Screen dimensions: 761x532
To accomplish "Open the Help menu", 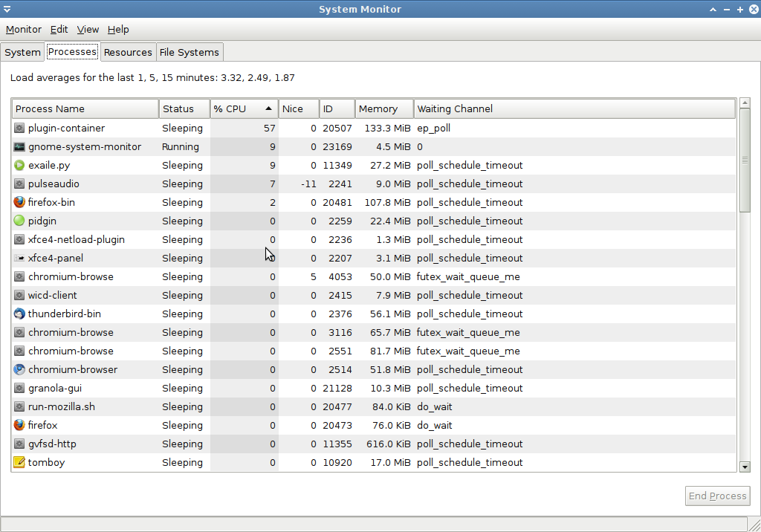I will [118, 30].
